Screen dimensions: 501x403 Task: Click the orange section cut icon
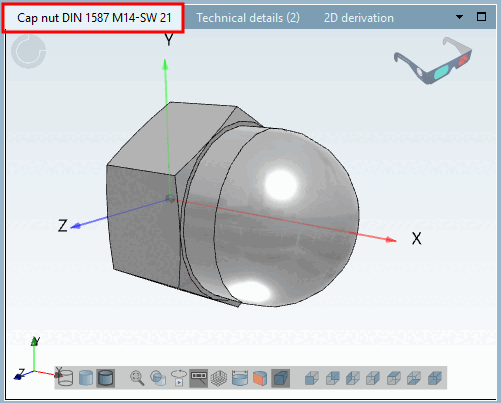coord(260,378)
